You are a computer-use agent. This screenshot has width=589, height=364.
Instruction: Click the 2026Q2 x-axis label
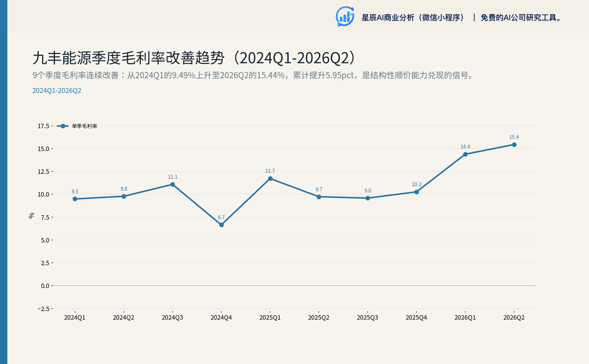514,317
